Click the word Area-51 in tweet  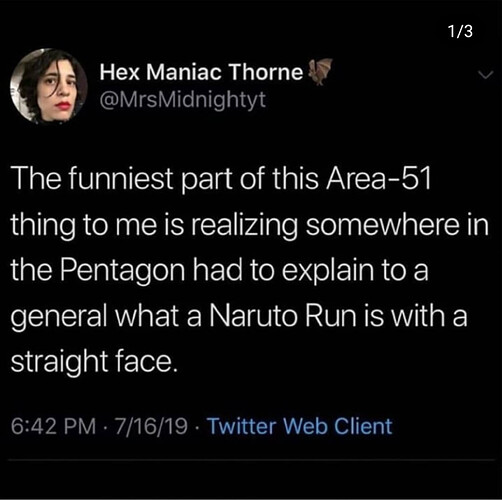click(x=379, y=178)
